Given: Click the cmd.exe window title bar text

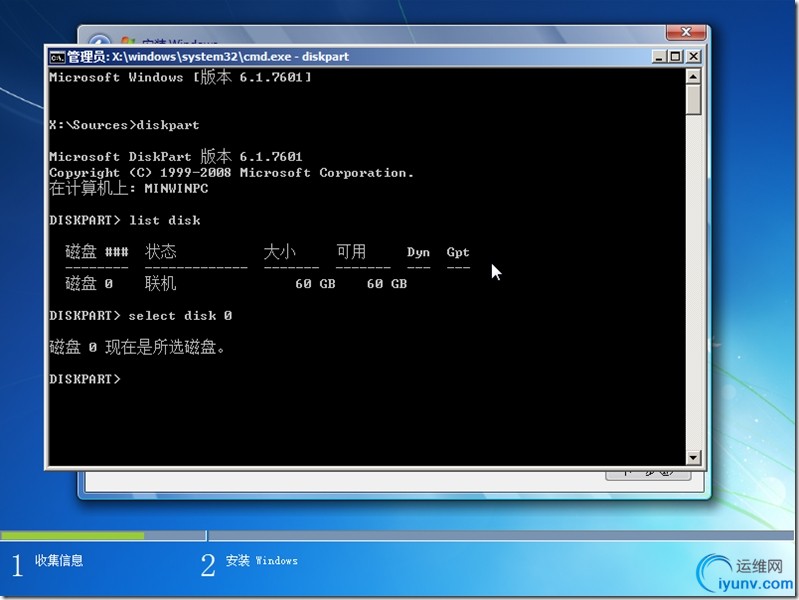Looking at the screenshot, I should pos(208,57).
